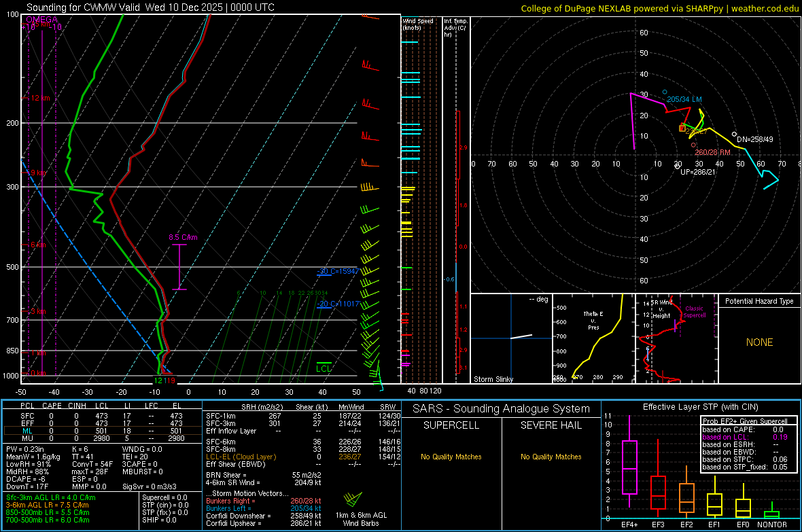Click the Prob EF2+ Given Supercell heading
The width and height of the screenshot is (802, 532).
tap(745, 421)
